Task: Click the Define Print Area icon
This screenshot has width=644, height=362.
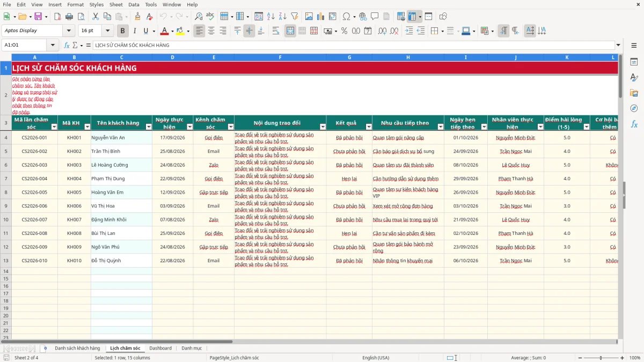Action: coord(401,17)
